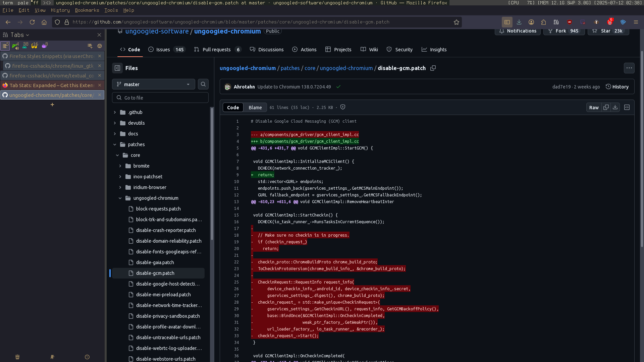
Task: Toggle the Firefox sidebar button
Action: pyautogui.click(x=507, y=22)
